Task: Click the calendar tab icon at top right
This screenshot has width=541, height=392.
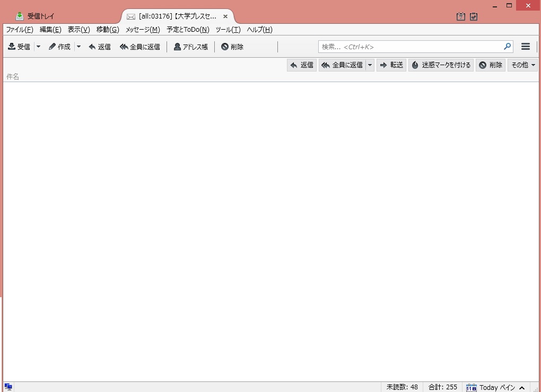Action: pyautogui.click(x=461, y=16)
